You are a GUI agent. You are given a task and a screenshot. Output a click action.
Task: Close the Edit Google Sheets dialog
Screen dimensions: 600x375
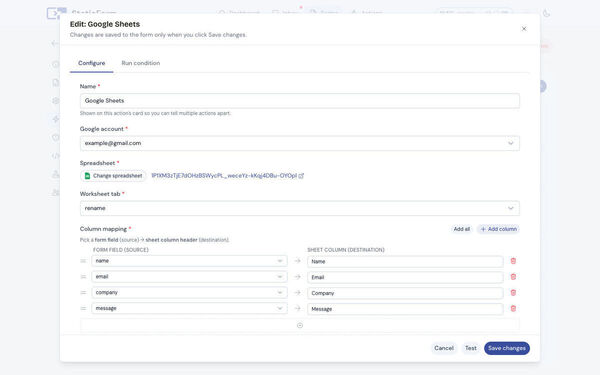click(524, 29)
